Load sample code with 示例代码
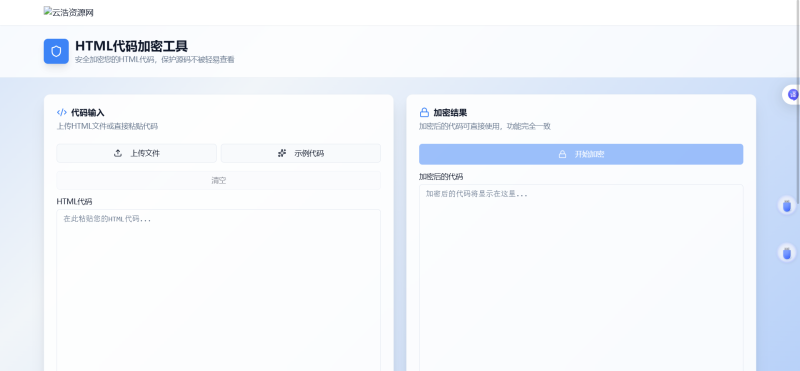 (x=301, y=153)
